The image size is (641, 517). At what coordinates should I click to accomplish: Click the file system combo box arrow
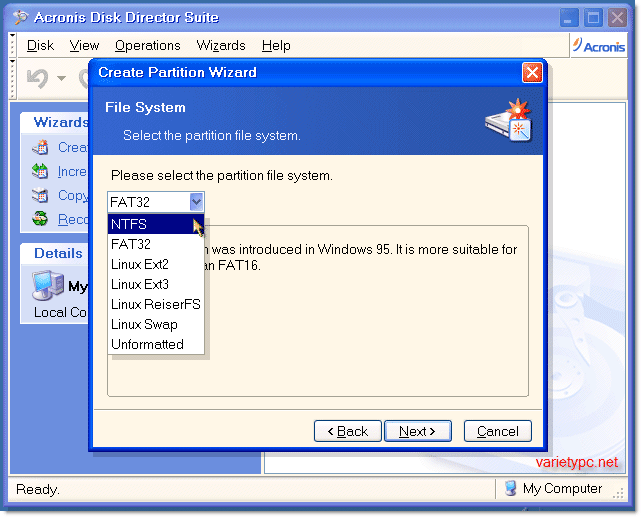196,202
